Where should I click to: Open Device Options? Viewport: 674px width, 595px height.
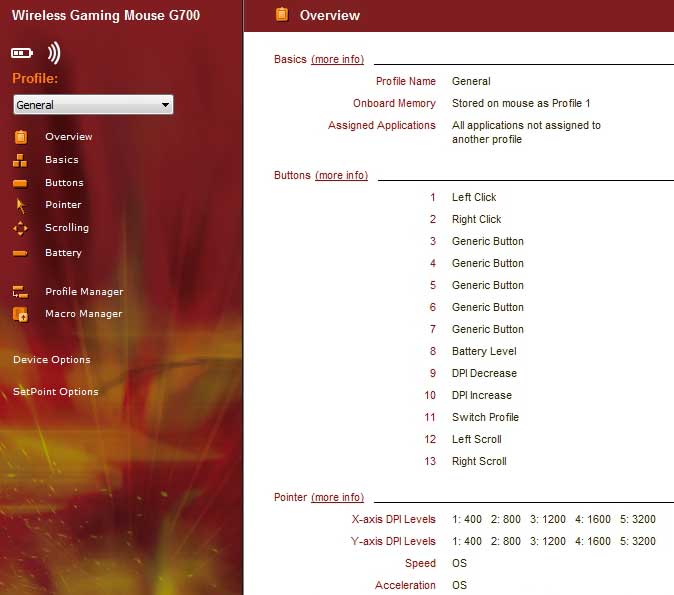[52, 359]
